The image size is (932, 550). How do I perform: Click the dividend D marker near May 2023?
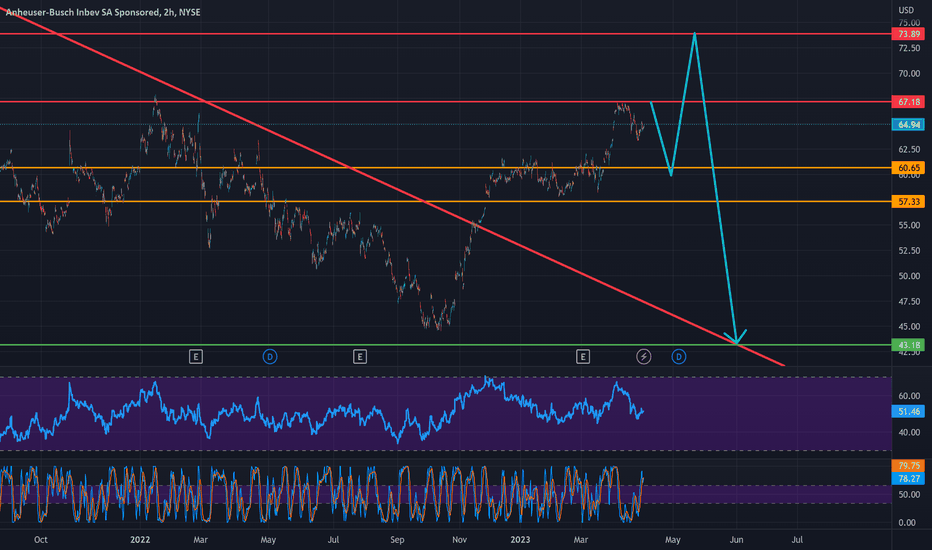[x=679, y=357]
